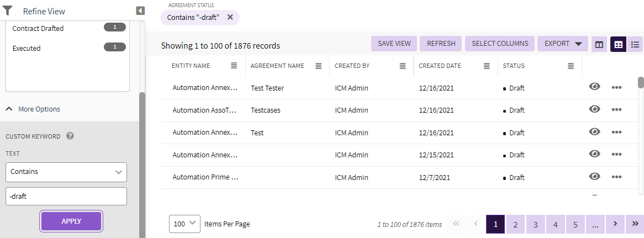Open the Entity Name column menu icon
Image resolution: width=644 pixels, height=238 pixels.
point(234,66)
